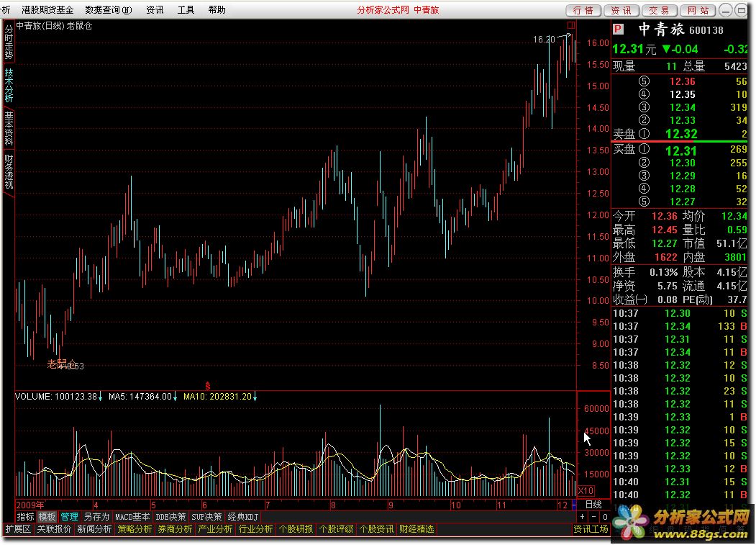Click the current price 12.31元

tap(634, 49)
